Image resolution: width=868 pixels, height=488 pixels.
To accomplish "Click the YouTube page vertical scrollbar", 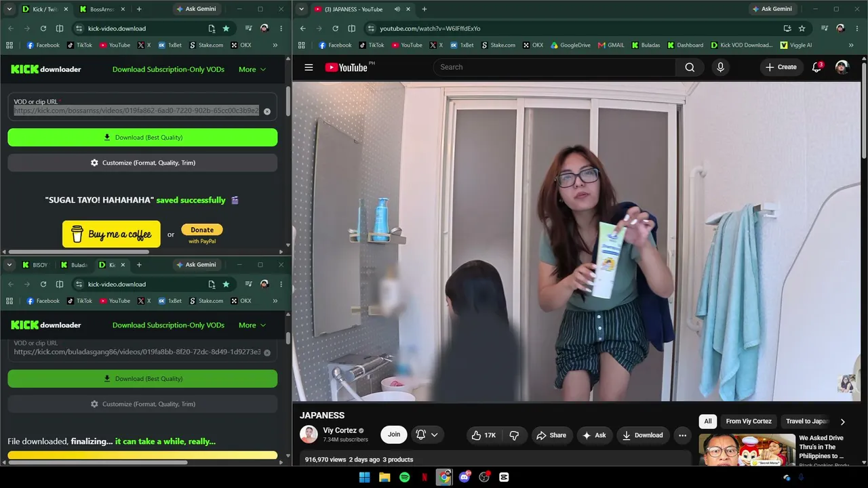I will click(864, 112).
